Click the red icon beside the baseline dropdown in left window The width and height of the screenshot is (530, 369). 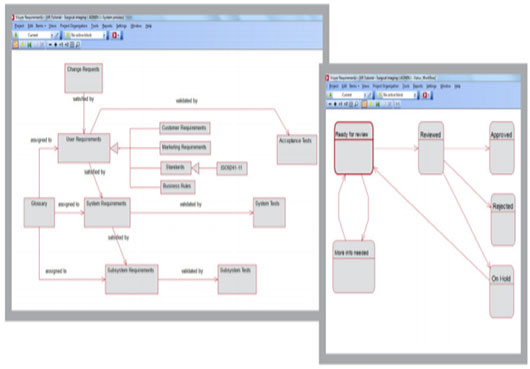tap(115, 35)
